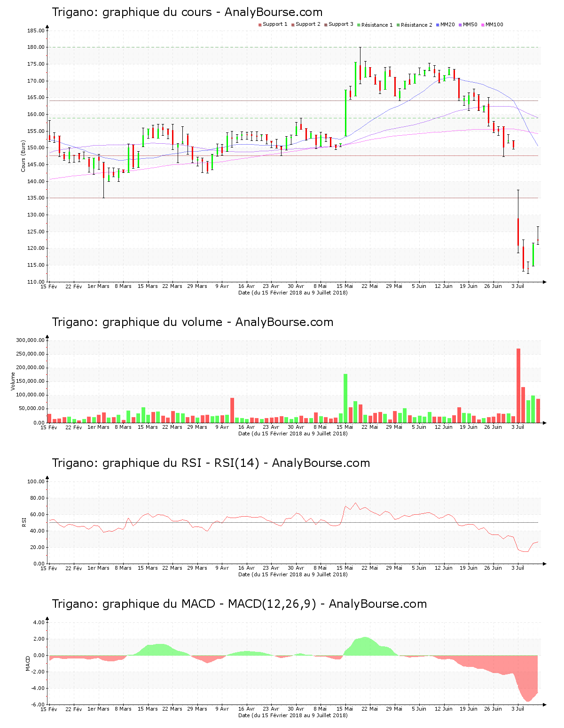Image resolution: width=564 pixels, height=728 pixels.
Task: Click the -2.00 MACD axis value
Action: (x=38, y=672)
